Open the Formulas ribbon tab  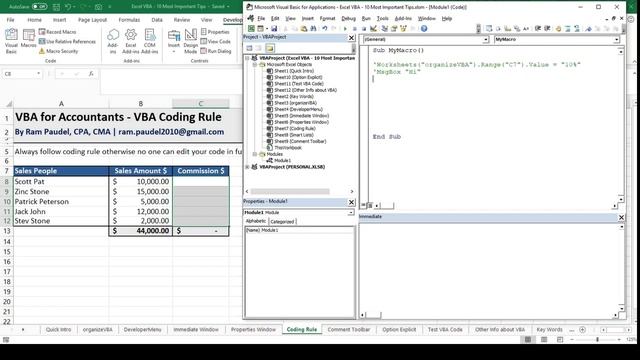coord(129,20)
